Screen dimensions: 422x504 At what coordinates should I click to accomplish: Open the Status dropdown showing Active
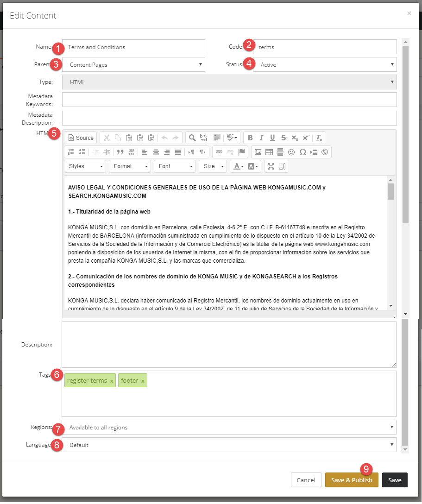point(325,64)
